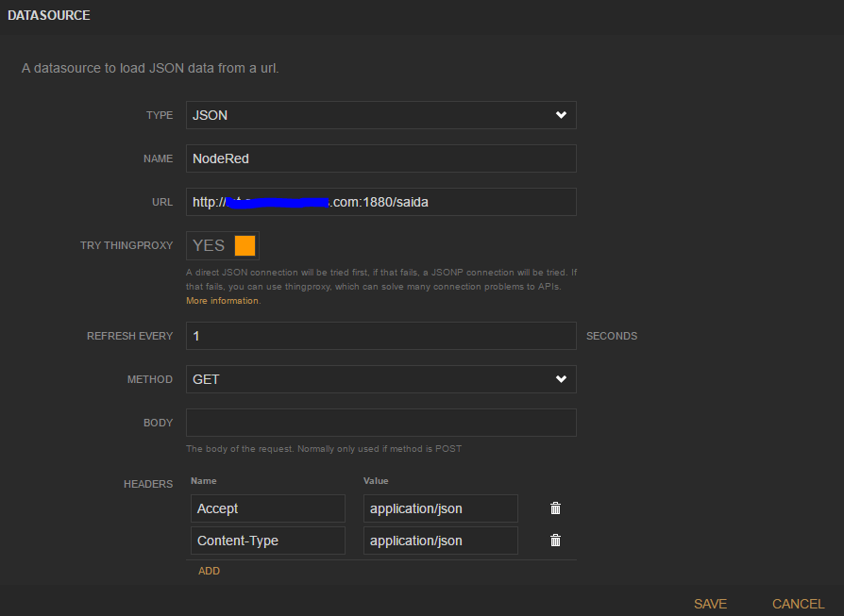Select the Refresh Every seconds field
The height and width of the screenshot is (616, 844).
[x=381, y=336]
